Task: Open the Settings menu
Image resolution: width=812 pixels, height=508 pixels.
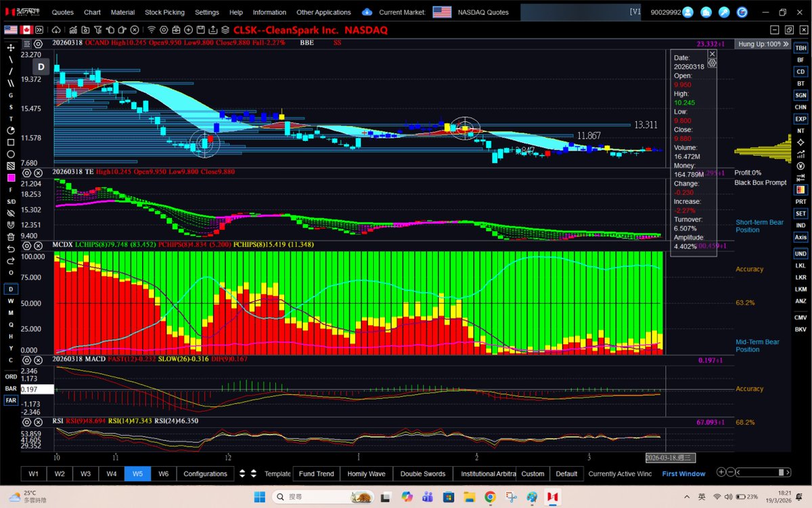Action: [207, 12]
